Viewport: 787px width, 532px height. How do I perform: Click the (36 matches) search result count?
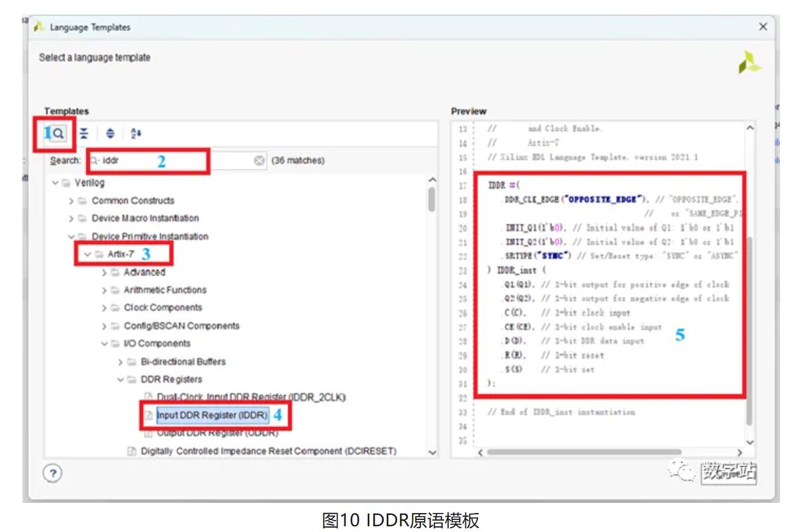pyautogui.click(x=298, y=161)
